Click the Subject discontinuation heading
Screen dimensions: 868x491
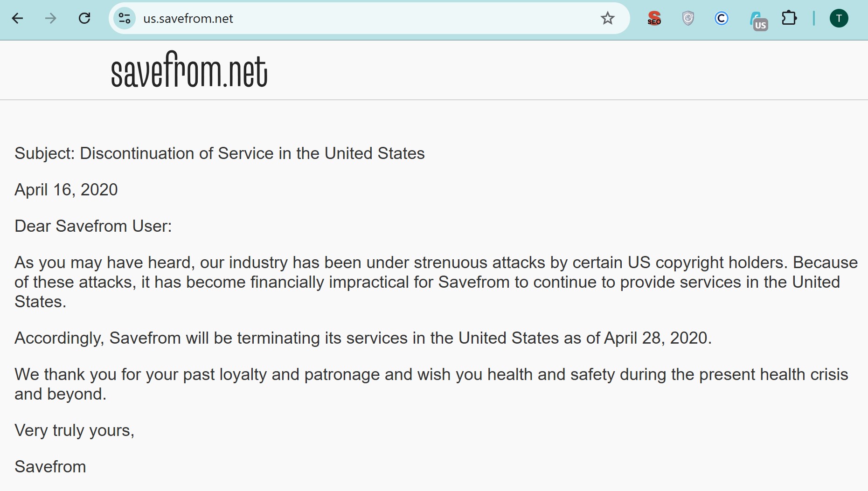click(220, 153)
